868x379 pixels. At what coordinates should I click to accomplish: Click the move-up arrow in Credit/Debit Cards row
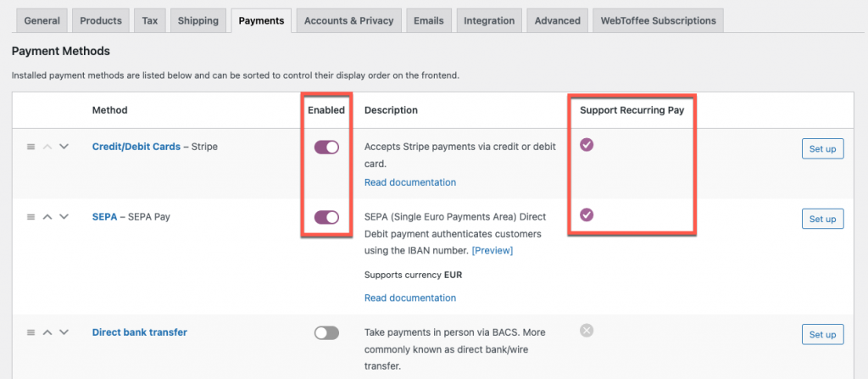coord(47,147)
